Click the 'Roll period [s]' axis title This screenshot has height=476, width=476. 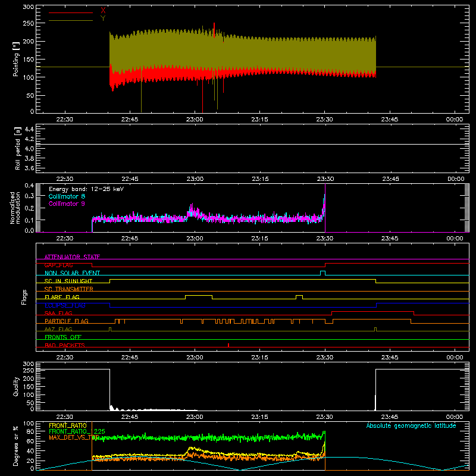click(18, 148)
